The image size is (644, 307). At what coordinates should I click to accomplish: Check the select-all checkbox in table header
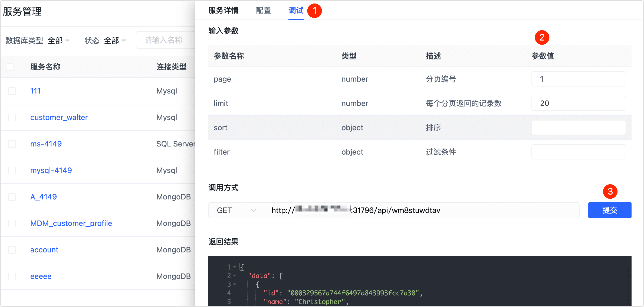[9, 66]
